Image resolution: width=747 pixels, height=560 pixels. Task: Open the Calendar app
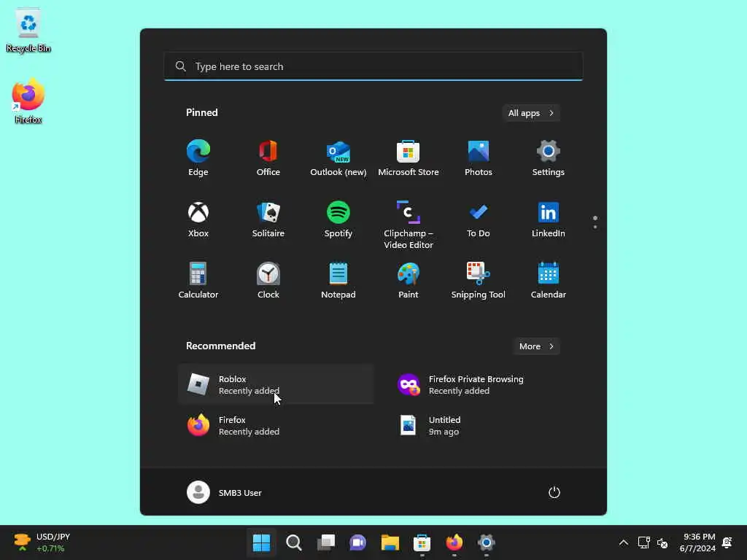click(549, 281)
